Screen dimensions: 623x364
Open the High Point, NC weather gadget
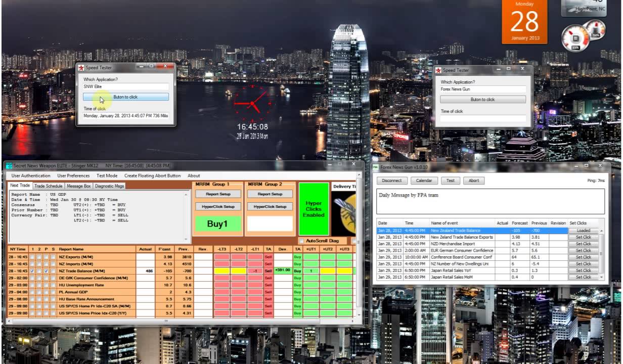[584, 8]
